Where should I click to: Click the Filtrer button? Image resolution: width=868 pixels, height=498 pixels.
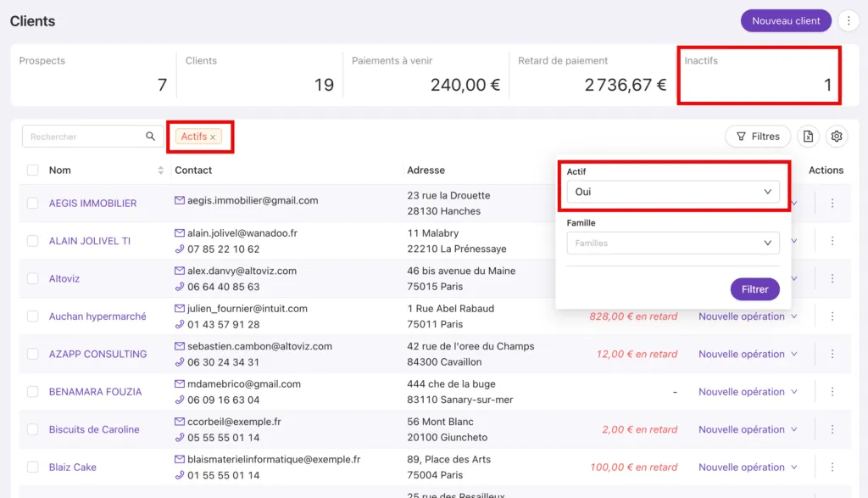[754, 289]
